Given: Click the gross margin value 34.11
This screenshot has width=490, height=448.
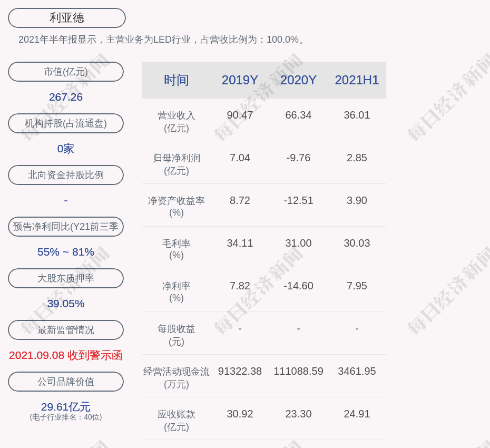Looking at the screenshot, I should point(240,243).
